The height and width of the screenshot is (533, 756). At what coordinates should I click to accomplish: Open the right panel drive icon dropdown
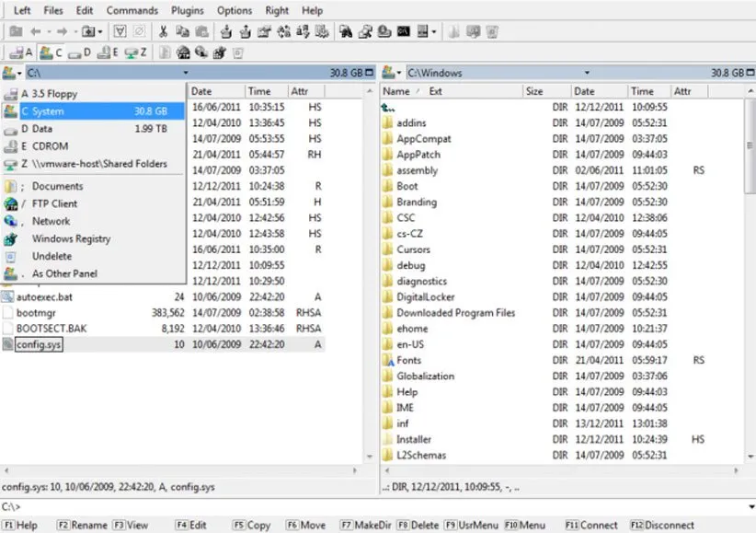393,73
